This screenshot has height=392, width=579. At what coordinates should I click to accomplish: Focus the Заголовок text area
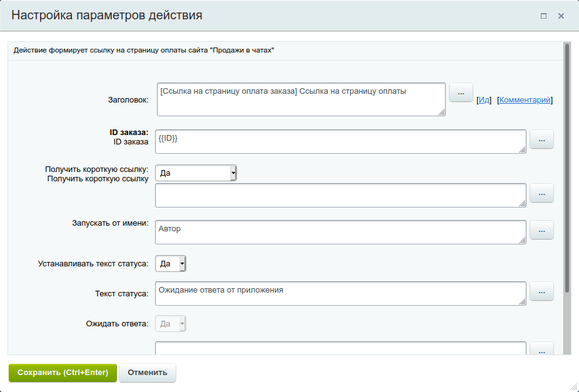pos(301,99)
